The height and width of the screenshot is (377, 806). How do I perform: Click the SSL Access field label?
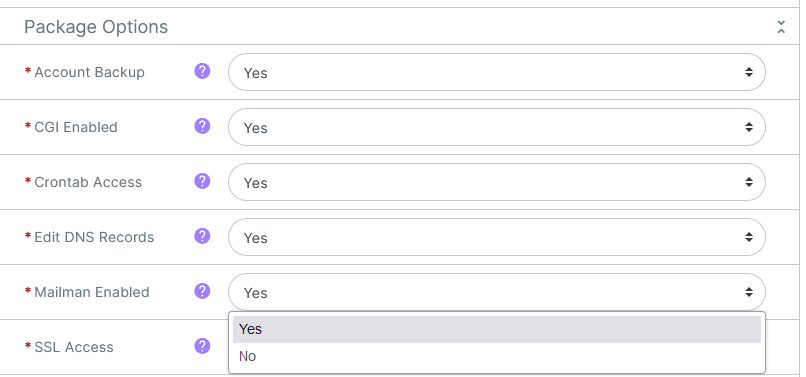74,347
